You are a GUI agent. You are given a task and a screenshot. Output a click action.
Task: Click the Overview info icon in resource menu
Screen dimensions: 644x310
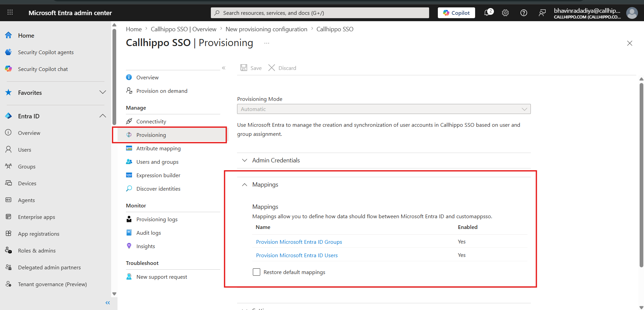click(129, 77)
